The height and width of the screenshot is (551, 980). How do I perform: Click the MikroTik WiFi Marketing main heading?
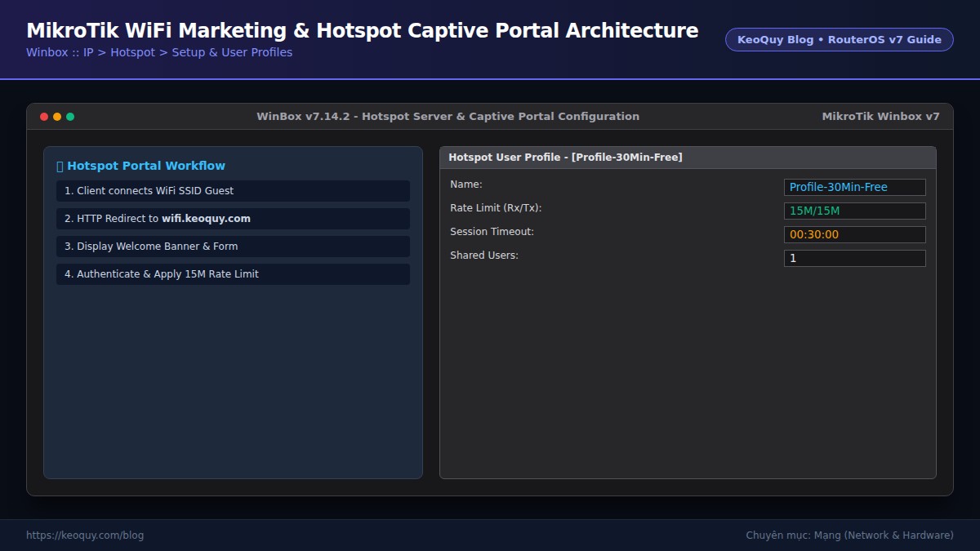click(x=363, y=31)
